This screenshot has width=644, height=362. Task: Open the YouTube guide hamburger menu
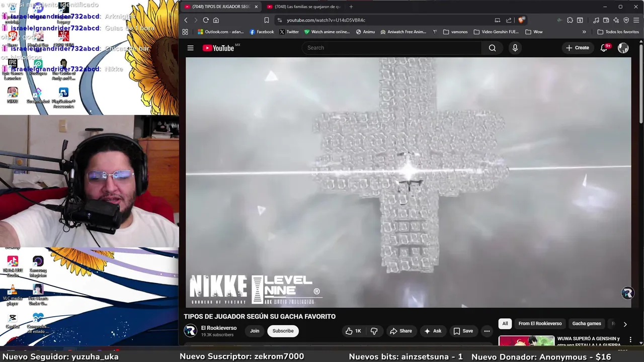point(190,48)
